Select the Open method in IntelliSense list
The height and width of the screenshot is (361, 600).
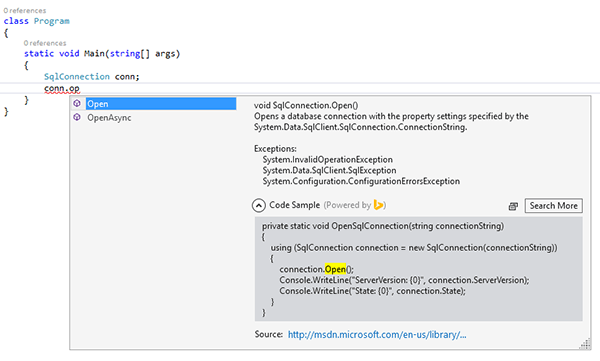[161, 104]
